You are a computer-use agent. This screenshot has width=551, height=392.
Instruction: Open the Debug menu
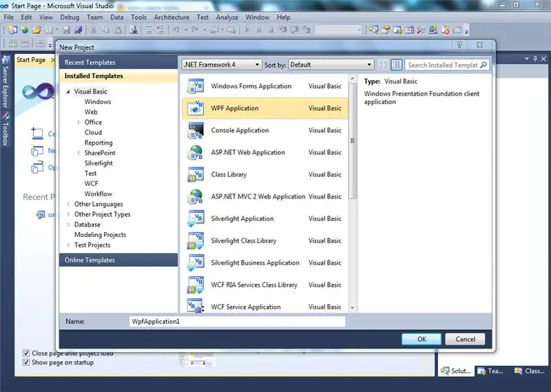point(70,17)
